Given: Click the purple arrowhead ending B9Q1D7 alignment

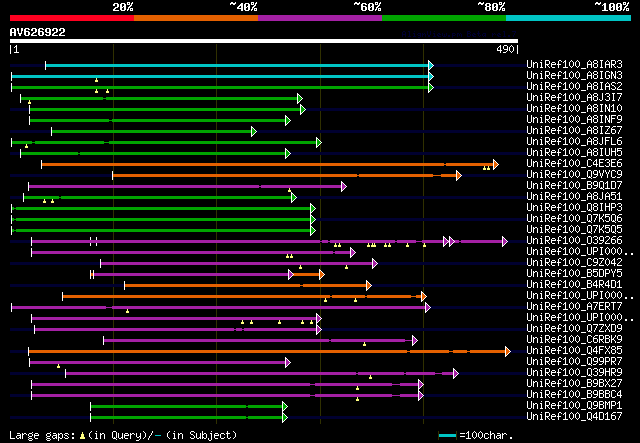Looking at the screenshot, I should pyautogui.click(x=344, y=187).
